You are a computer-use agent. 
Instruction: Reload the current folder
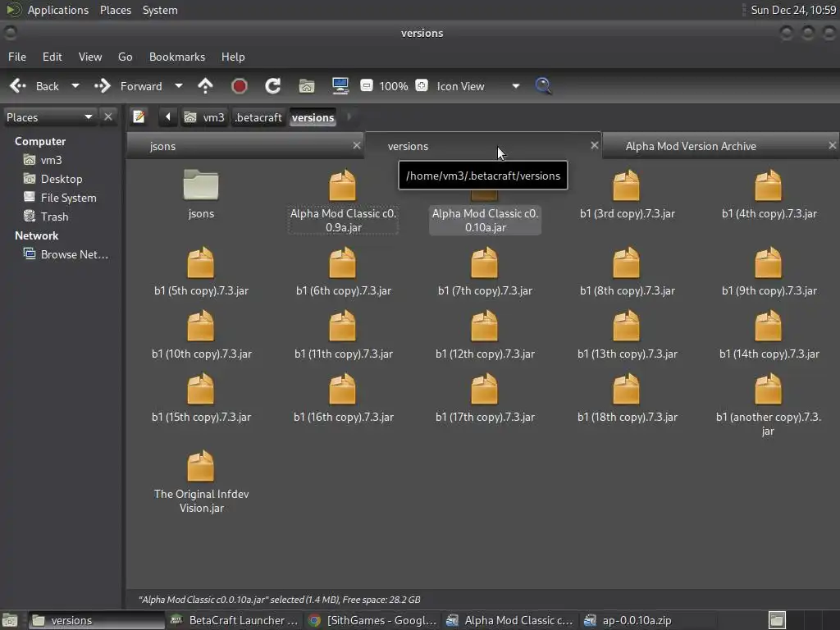point(272,85)
